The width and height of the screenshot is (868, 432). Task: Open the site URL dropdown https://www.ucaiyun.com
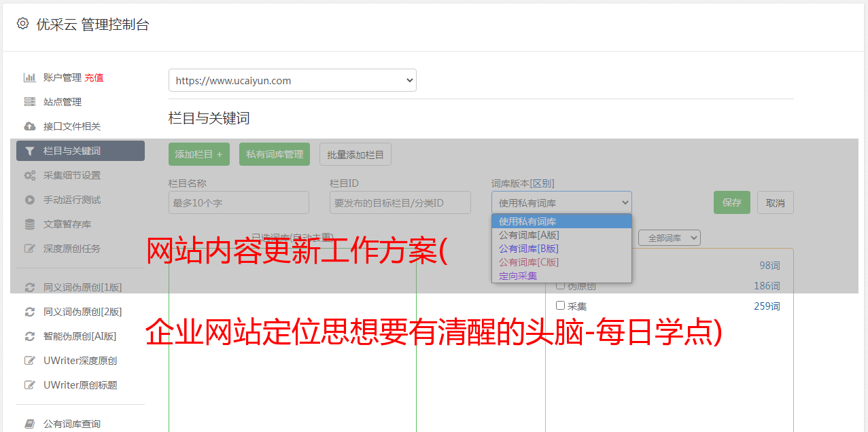coord(292,80)
